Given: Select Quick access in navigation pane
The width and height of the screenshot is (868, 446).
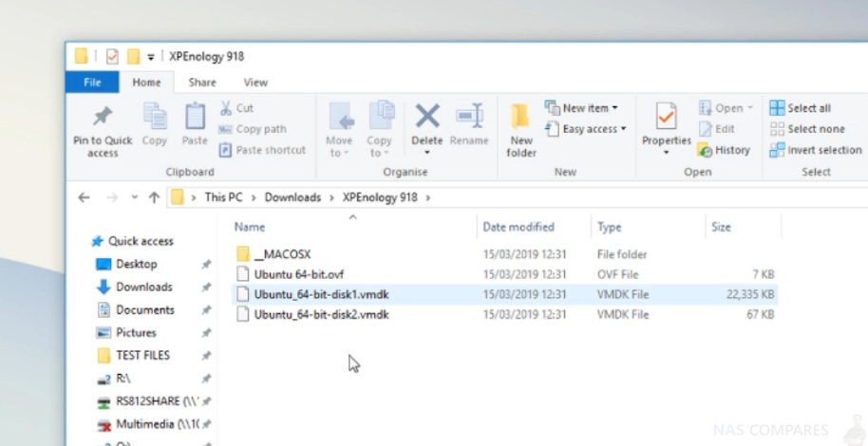Looking at the screenshot, I should tap(141, 241).
